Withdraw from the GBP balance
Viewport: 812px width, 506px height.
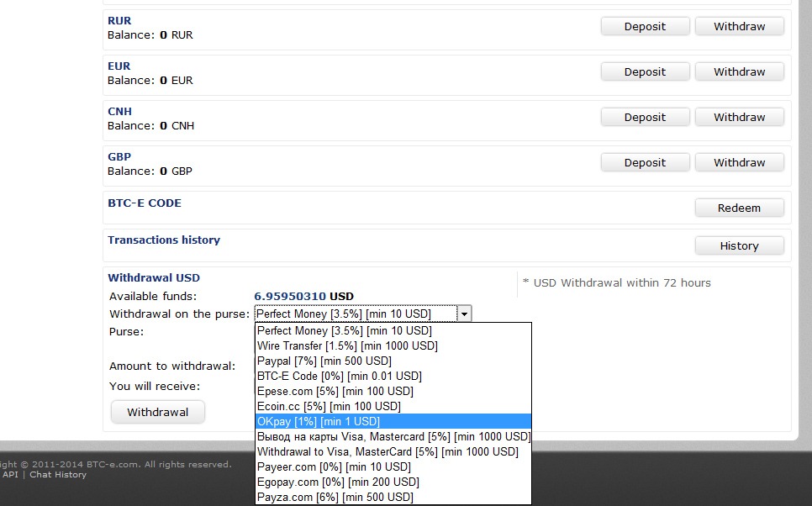(739, 162)
